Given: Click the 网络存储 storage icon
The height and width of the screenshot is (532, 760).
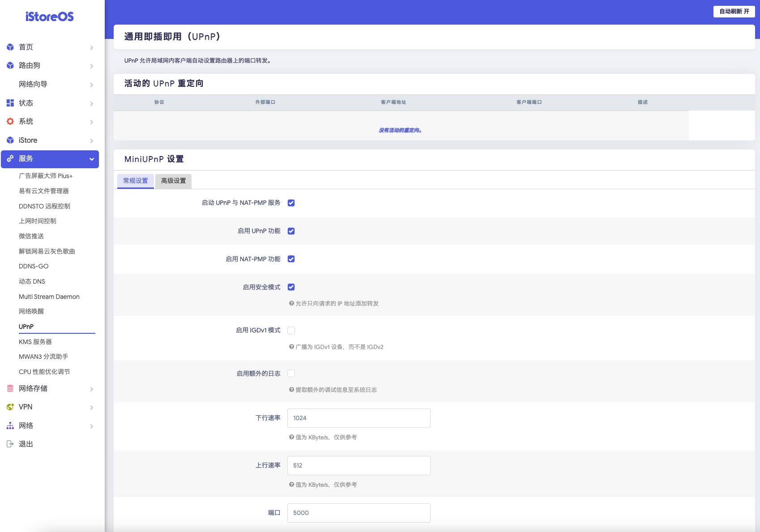Looking at the screenshot, I should click(10, 388).
